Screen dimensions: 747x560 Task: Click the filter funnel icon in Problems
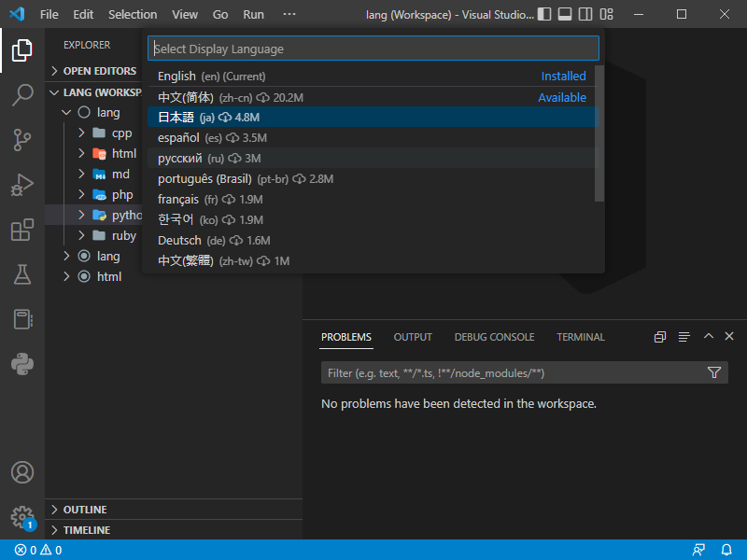pyautogui.click(x=713, y=372)
